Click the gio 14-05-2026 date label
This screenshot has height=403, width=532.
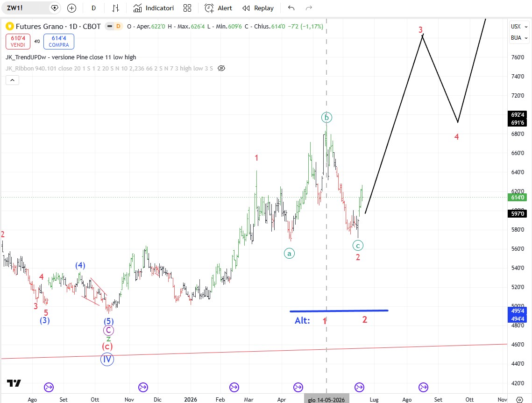click(x=326, y=400)
